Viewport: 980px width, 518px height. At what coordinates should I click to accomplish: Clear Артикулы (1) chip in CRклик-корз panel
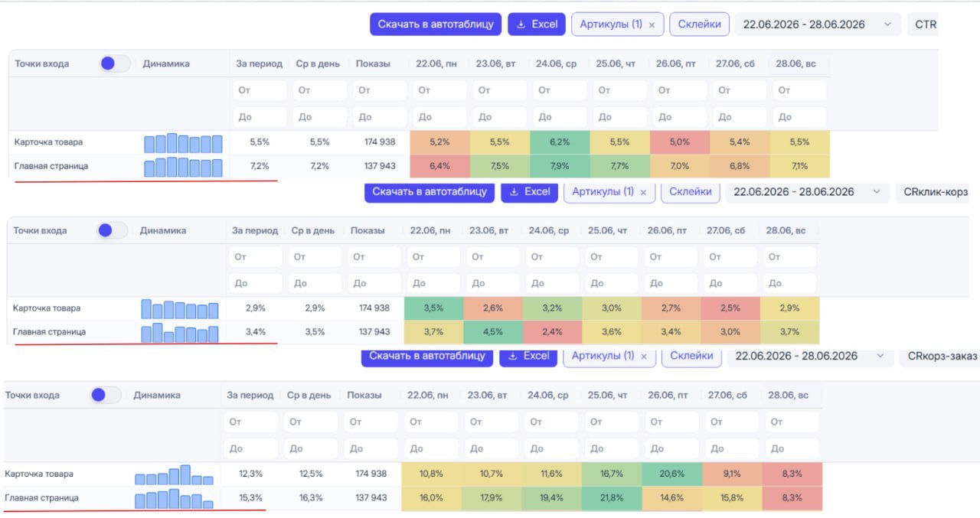pos(643,192)
